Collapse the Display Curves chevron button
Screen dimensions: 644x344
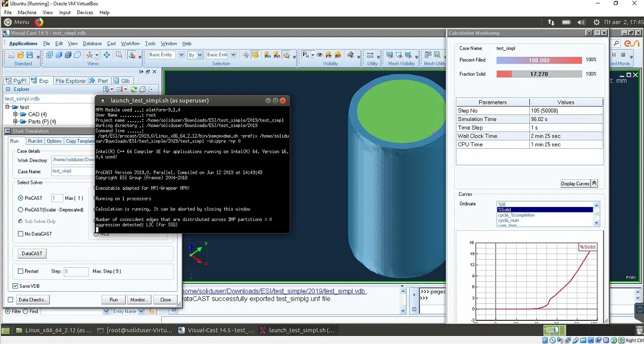(594, 184)
